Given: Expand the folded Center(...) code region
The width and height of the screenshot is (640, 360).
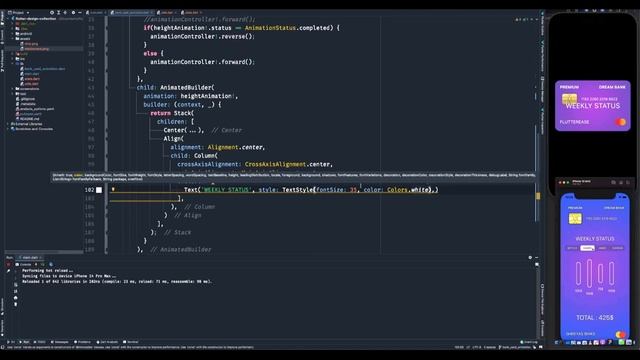Looking at the screenshot, I should point(192,130).
